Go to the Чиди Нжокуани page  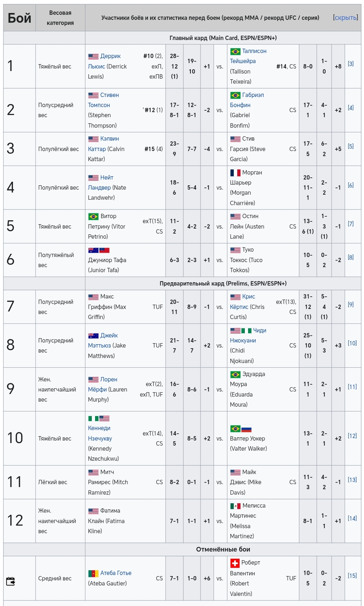point(259,331)
